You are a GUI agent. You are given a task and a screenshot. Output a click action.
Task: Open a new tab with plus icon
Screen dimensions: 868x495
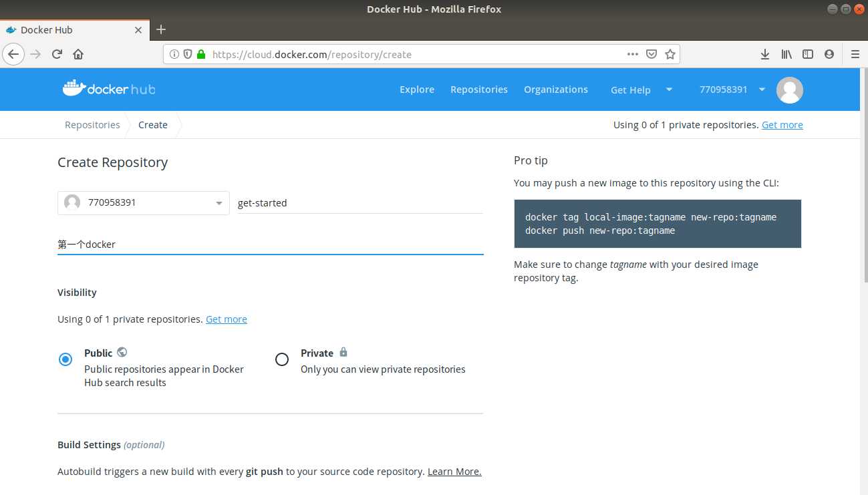(161, 29)
